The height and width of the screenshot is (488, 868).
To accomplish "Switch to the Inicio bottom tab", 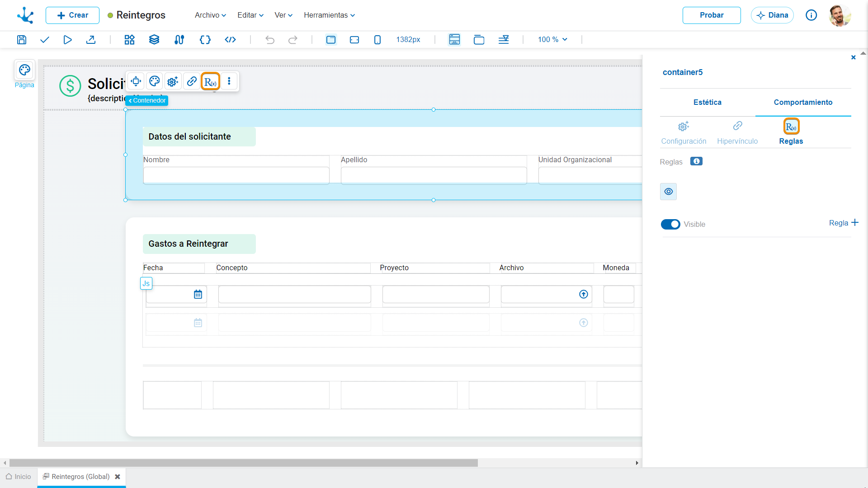I will point(19,477).
